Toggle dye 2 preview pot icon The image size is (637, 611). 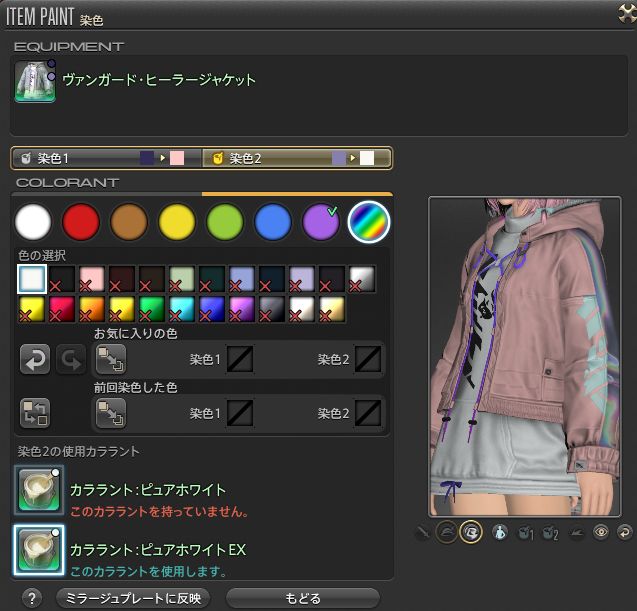point(549,533)
